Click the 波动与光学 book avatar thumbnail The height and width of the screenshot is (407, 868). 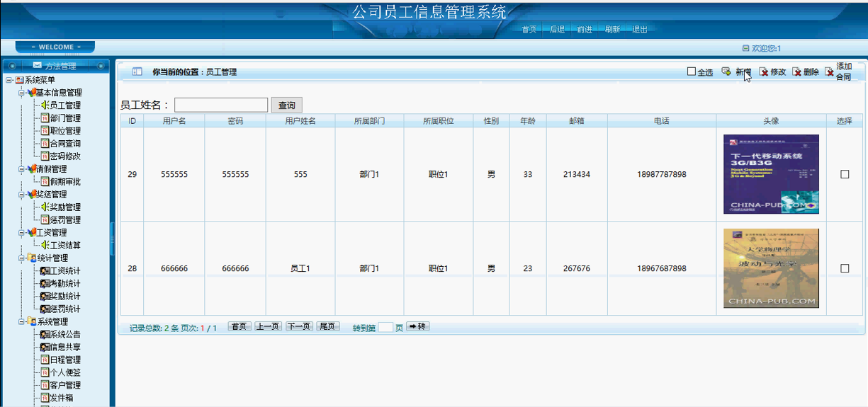(x=771, y=268)
